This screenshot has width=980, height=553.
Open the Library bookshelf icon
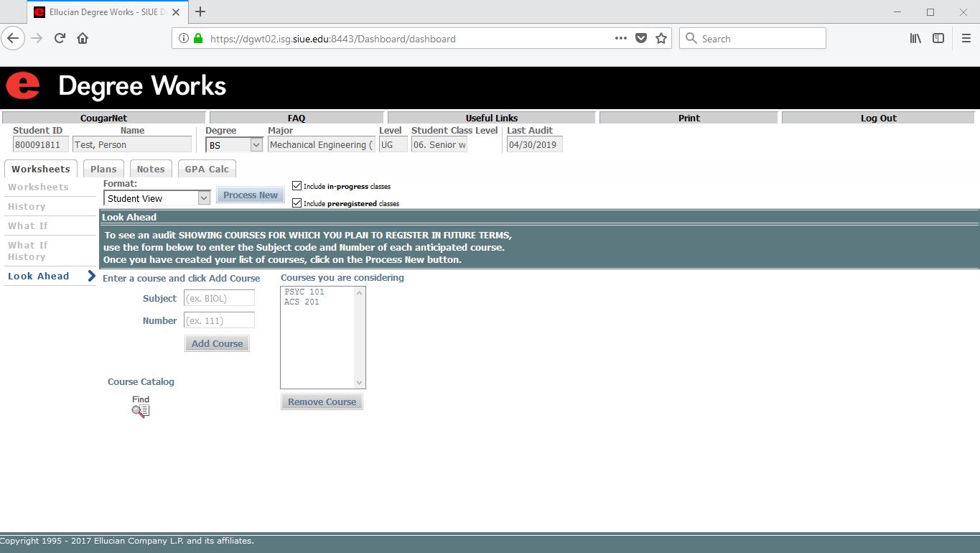(915, 39)
